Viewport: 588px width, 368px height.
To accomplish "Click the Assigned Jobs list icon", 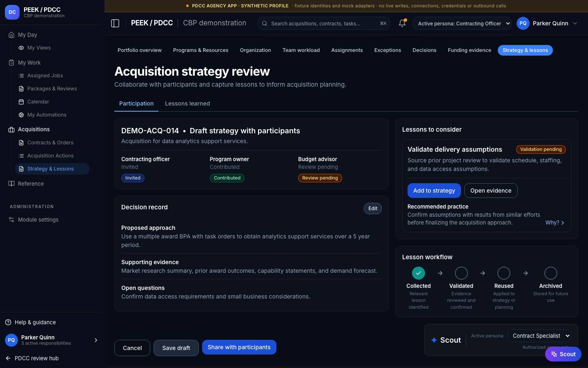I will (x=21, y=76).
